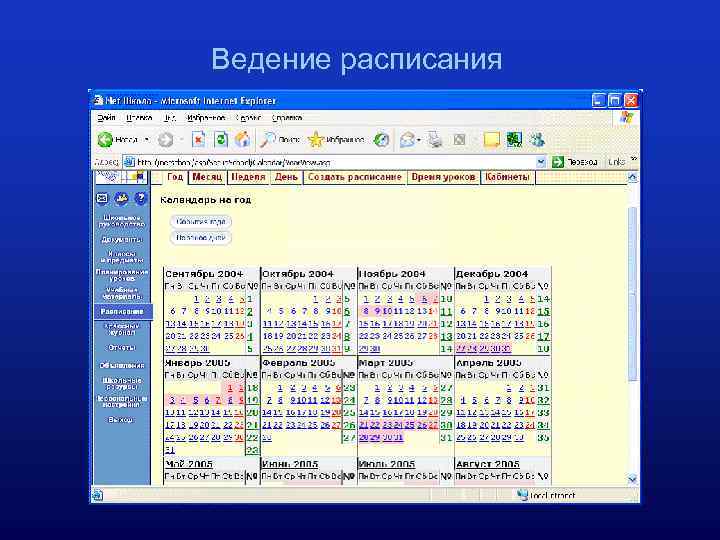
Task: Open help via the question mark icon
Action: tap(141, 198)
